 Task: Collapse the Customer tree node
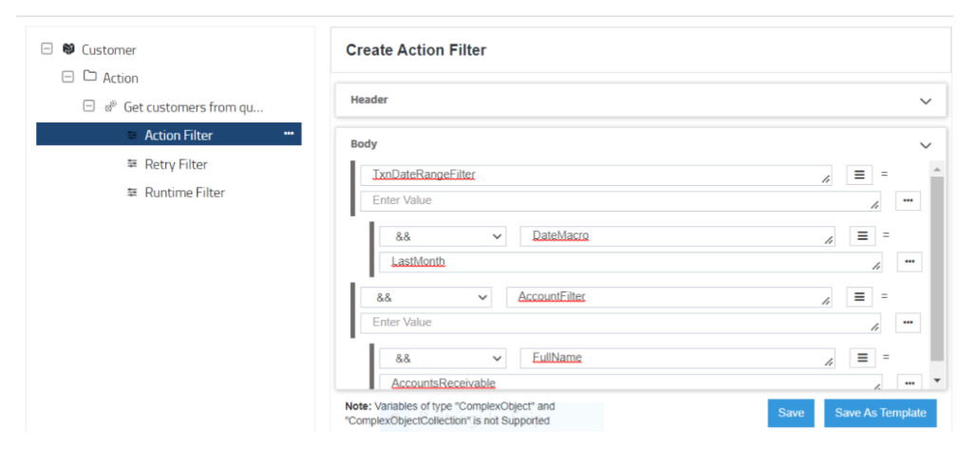[x=47, y=49]
